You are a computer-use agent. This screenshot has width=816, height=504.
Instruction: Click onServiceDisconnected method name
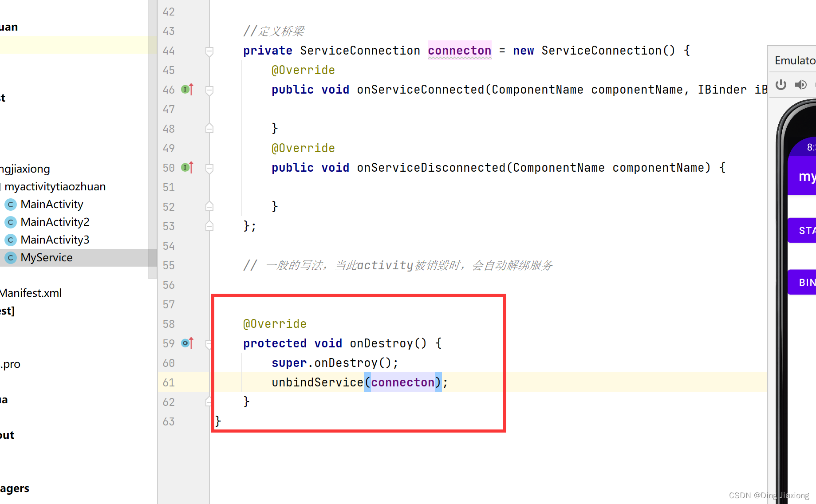(431, 168)
